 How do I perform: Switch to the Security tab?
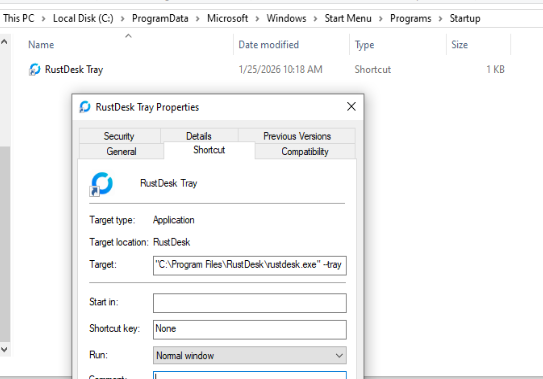coord(119,136)
